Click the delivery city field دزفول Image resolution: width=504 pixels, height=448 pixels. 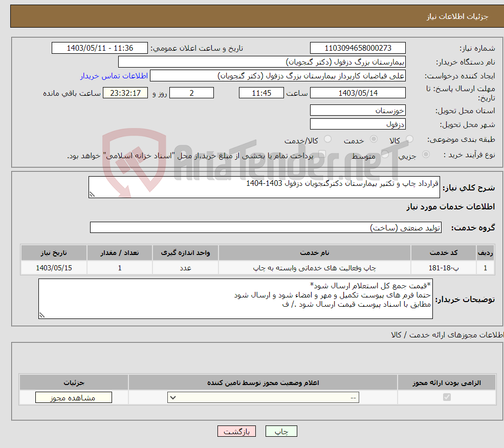coord(358,124)
